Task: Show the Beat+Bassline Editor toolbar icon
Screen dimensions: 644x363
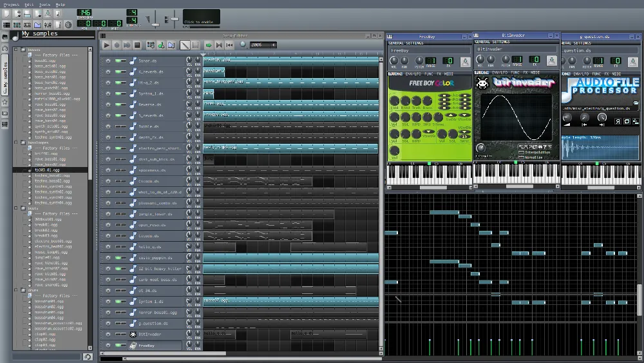Action: pos(17,25)
